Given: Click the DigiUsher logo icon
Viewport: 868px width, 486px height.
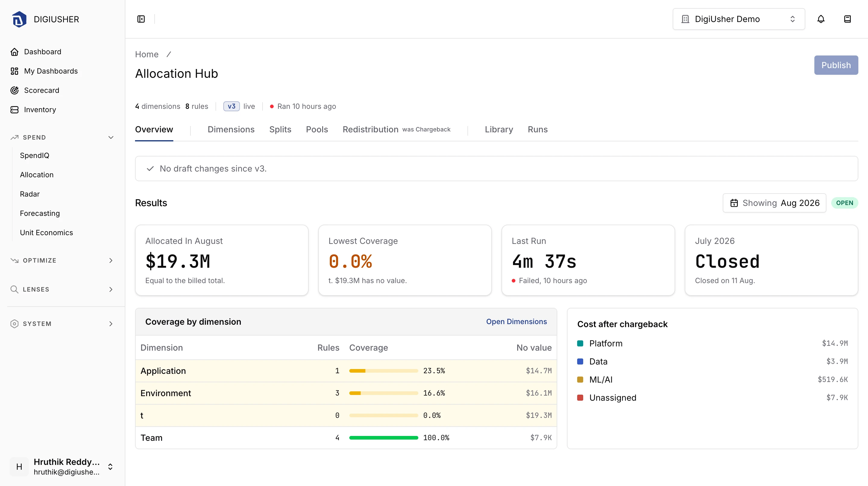Looking at the screenshot, I should coord(19,19).
